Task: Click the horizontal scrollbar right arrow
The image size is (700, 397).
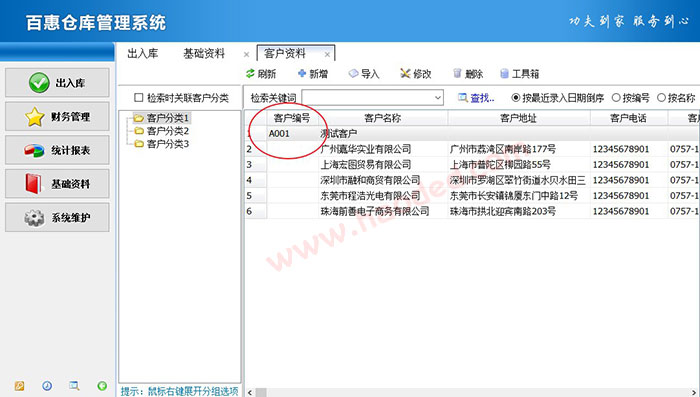Action: (695, 393)
